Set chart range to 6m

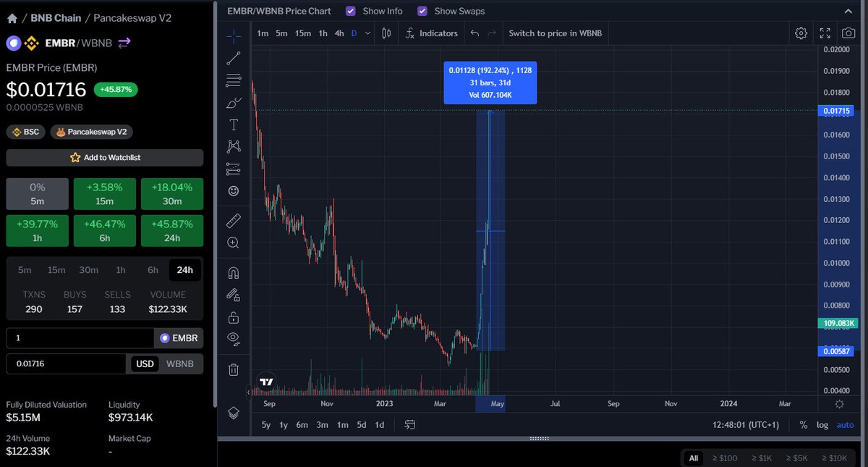coord(304,425)
